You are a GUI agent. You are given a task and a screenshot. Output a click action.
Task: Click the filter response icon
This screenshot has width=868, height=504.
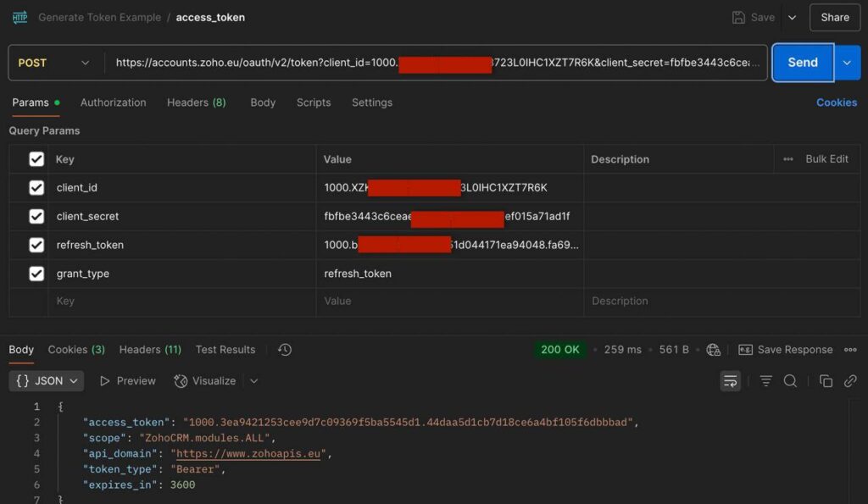[765, 381]
